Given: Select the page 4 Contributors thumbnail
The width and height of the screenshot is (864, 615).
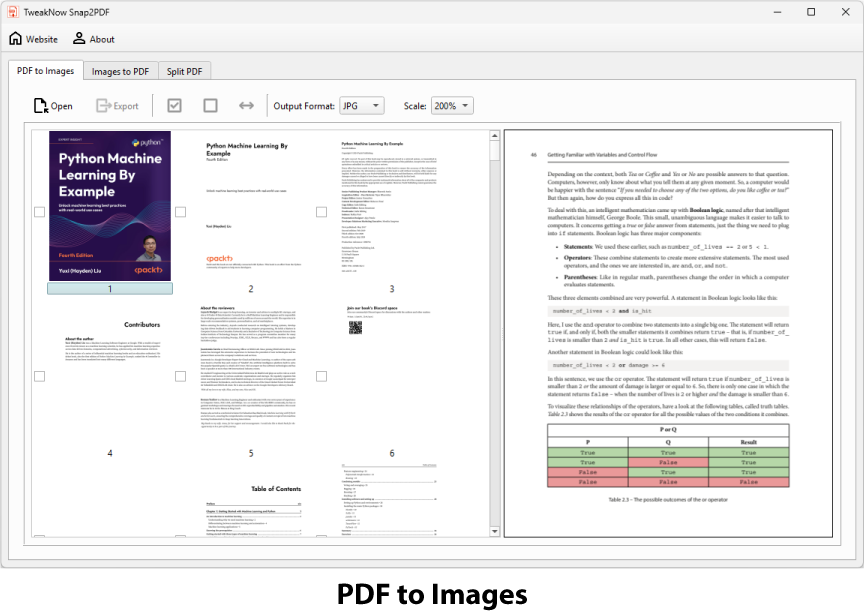Looking at the screenshot, I should pyautogui.click(x=110, y=370).
